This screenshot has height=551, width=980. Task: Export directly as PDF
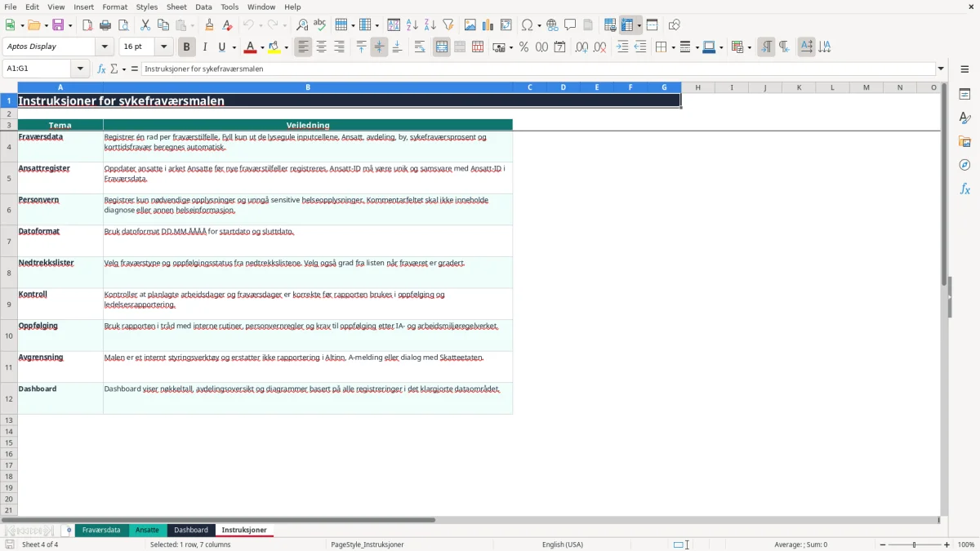point(87,24)
